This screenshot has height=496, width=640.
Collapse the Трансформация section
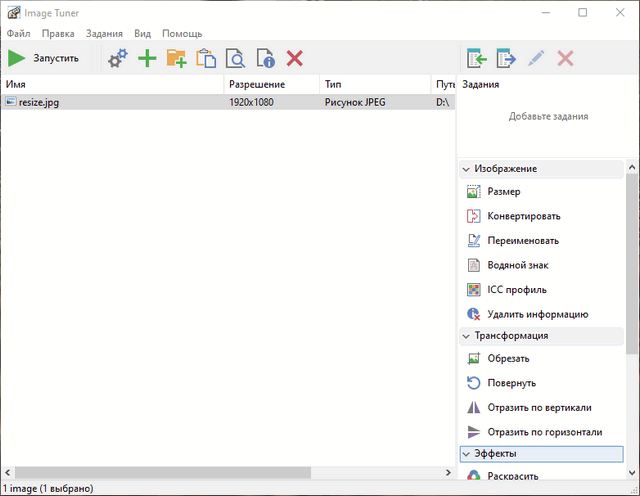point(467,336)
